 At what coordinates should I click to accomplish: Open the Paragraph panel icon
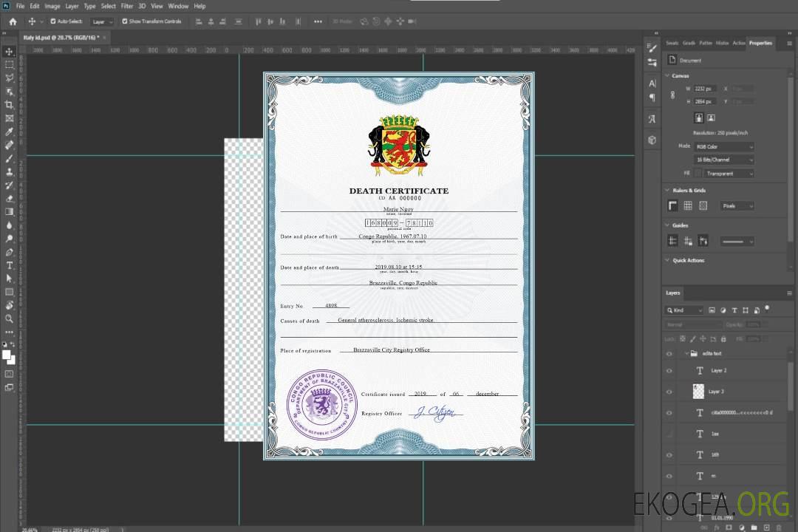(652, 98)
